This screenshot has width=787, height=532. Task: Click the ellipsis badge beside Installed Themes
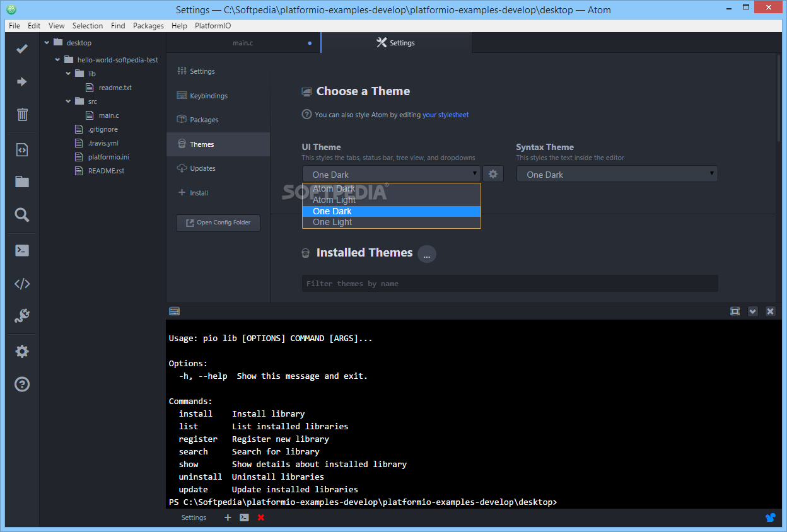[x=427, y=255]
